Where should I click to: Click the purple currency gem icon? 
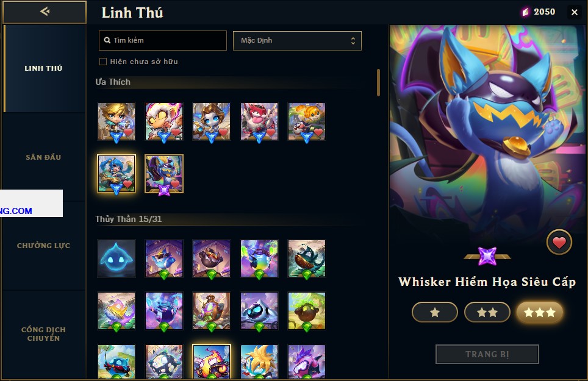point(525,12)
